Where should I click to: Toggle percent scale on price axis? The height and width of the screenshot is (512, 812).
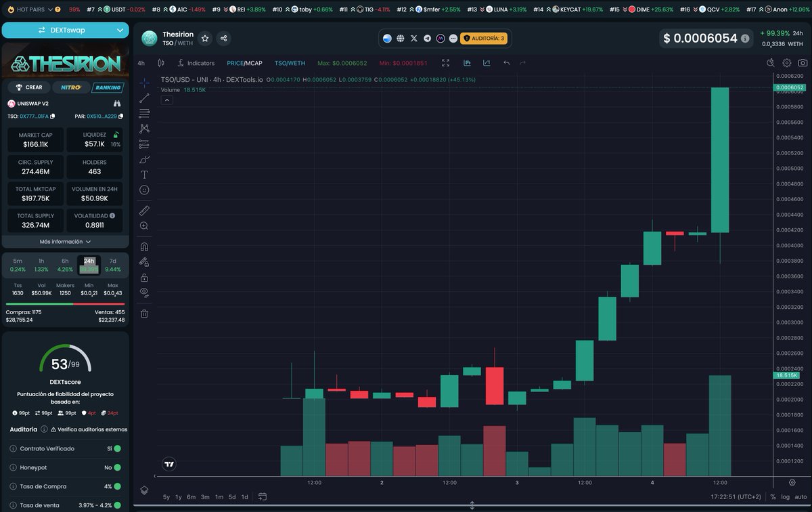(773, 497)
